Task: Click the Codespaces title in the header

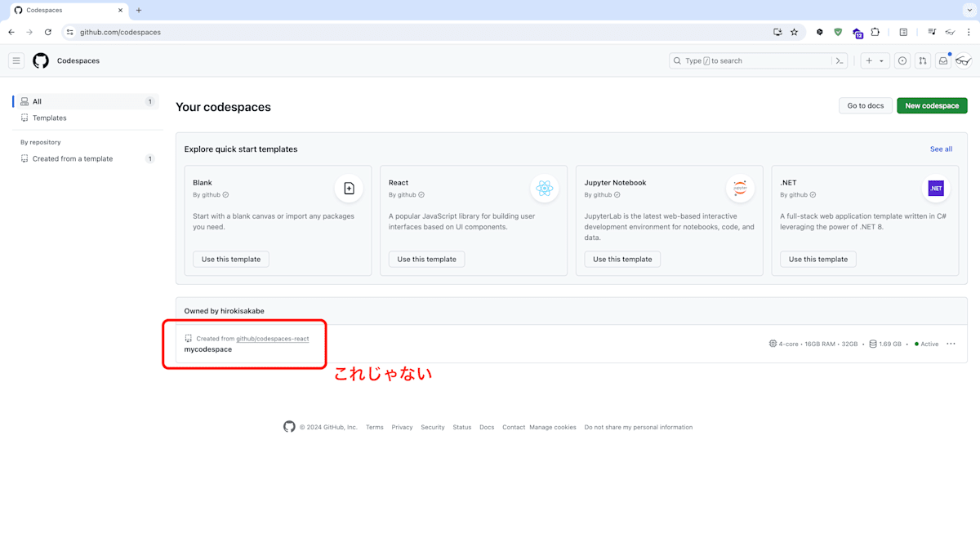Action: tap(78, 60)
